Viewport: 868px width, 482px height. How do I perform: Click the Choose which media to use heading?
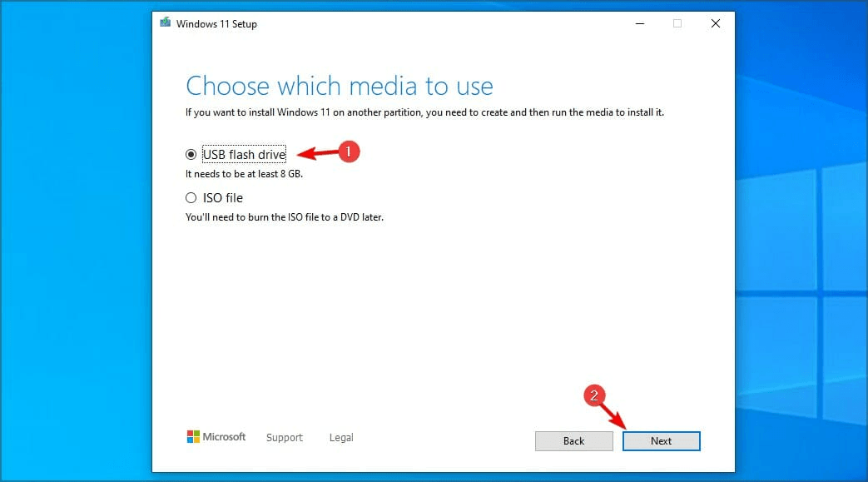click(340, 86)
